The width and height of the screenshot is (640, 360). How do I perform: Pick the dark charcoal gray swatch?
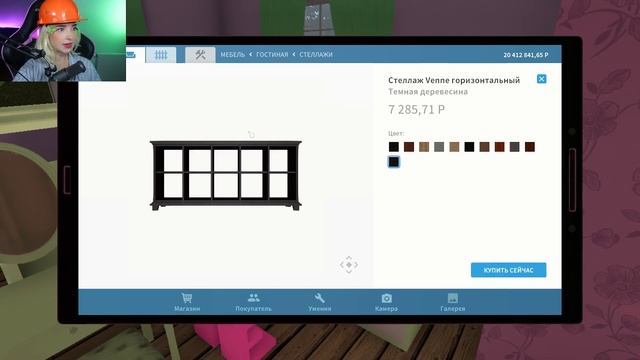pyautogui.click(x=514, y=147)
